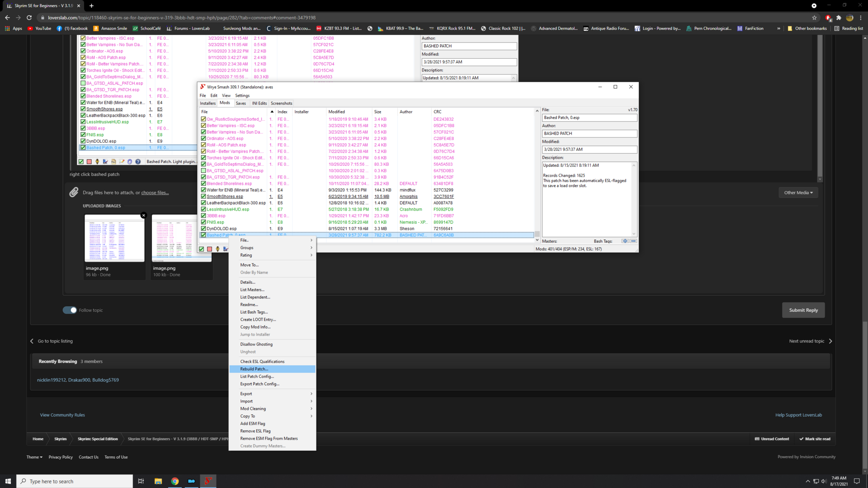Image resolution: width=868 pixels, height=488 pixels.
Task: Uncheck Blended Shorelines.esp in front Wrye Smash list
Action: tap(203, 183)
